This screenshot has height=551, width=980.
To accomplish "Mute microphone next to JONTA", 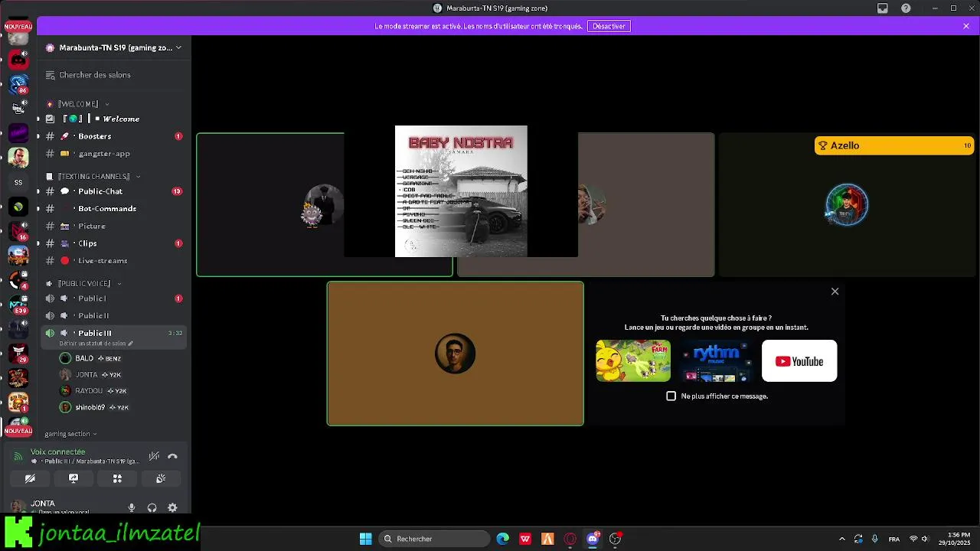I will pos(132,507).
